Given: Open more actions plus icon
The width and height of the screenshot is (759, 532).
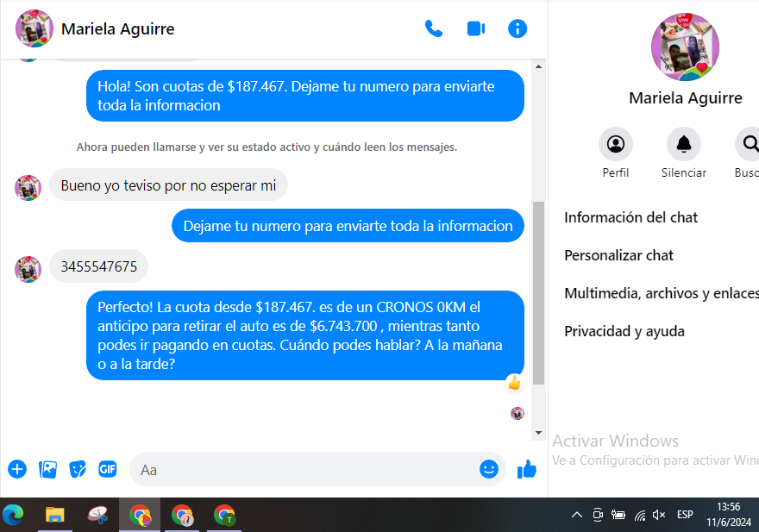Looking at the screenshot, I should pos(17,469).
